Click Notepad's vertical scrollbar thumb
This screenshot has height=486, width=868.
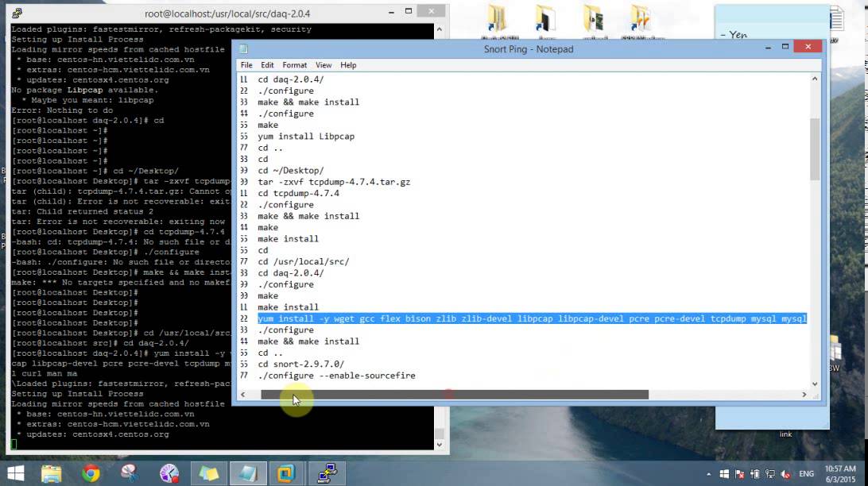coord(815,149)
